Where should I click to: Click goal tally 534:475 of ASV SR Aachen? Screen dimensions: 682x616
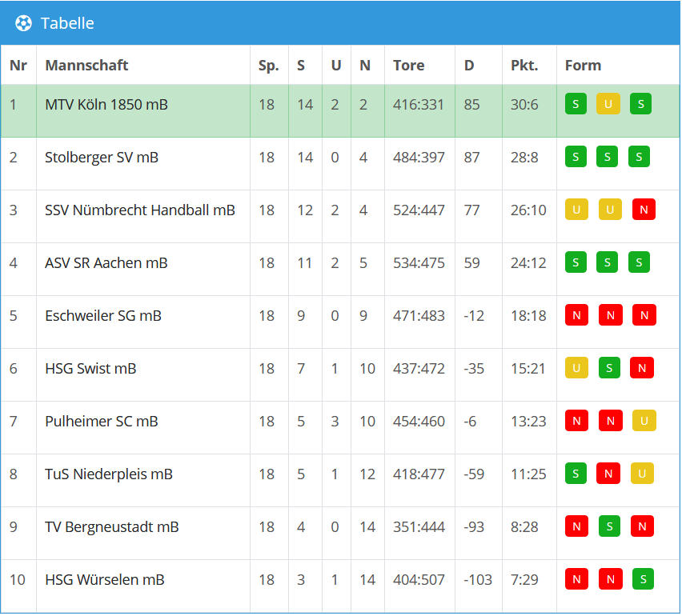point(419,263)
